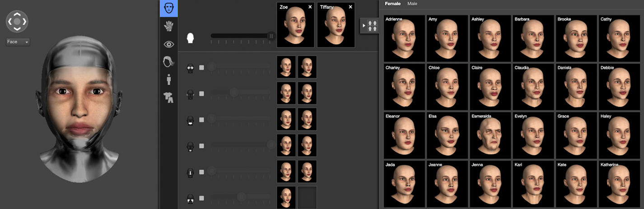Switch to the Male tab
The height and width of the screenshot is (209, 644).
(412, 4)
